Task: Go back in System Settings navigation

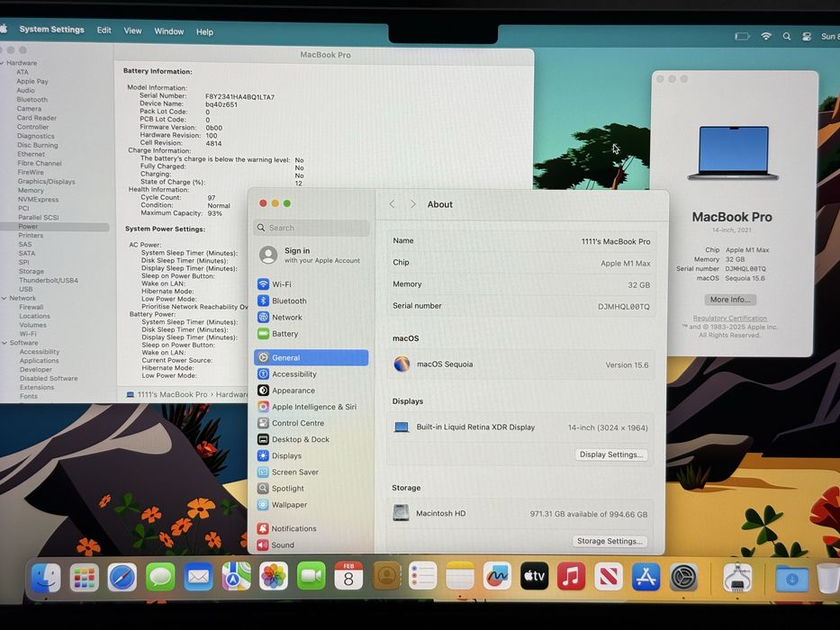Action: (x=393, y=204)
